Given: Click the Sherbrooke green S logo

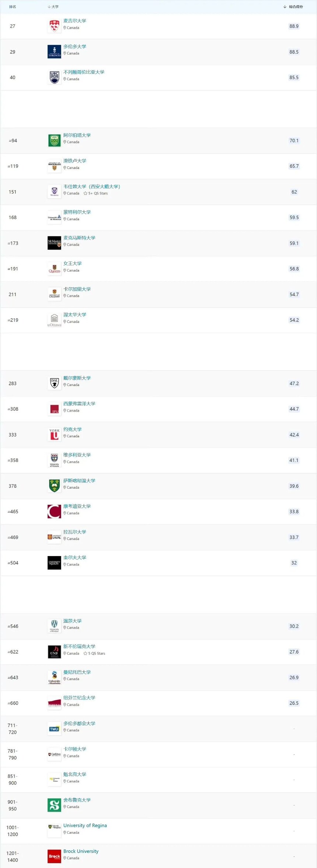Looking at the screenshot, I should (x=54, y=805).
